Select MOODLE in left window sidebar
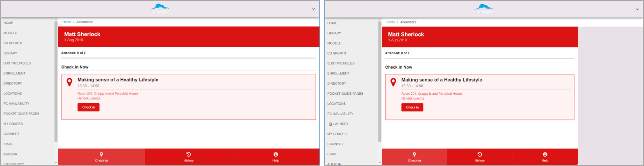The image size is (644, 166). click(x=10, y=33)
